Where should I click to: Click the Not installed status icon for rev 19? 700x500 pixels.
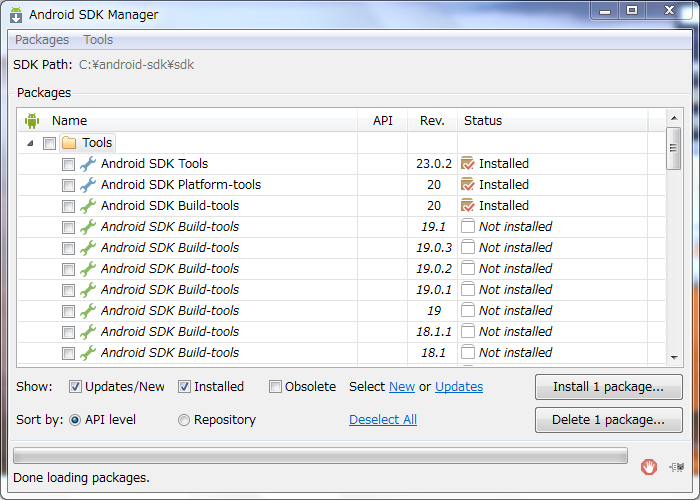[467, 310]
